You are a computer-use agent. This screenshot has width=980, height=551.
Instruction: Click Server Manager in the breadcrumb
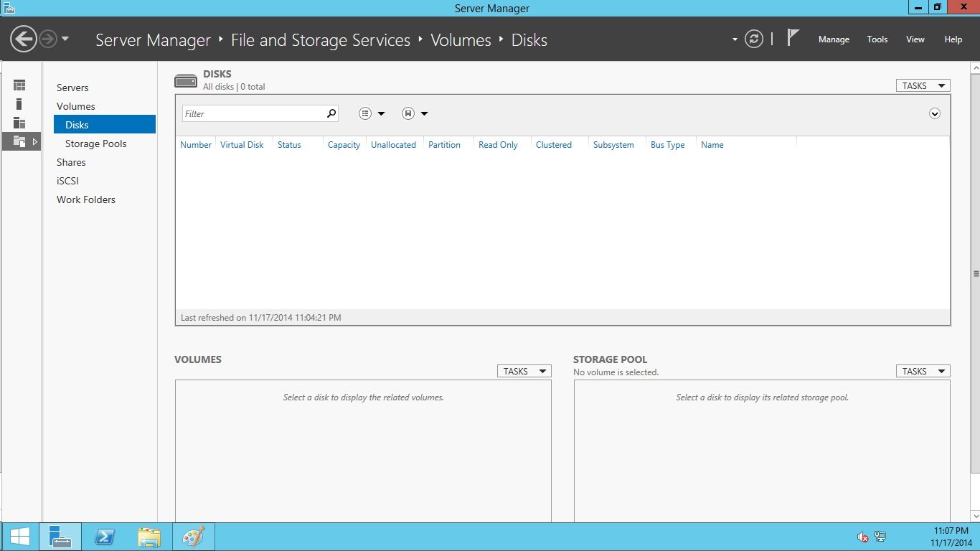click(153, 40)
